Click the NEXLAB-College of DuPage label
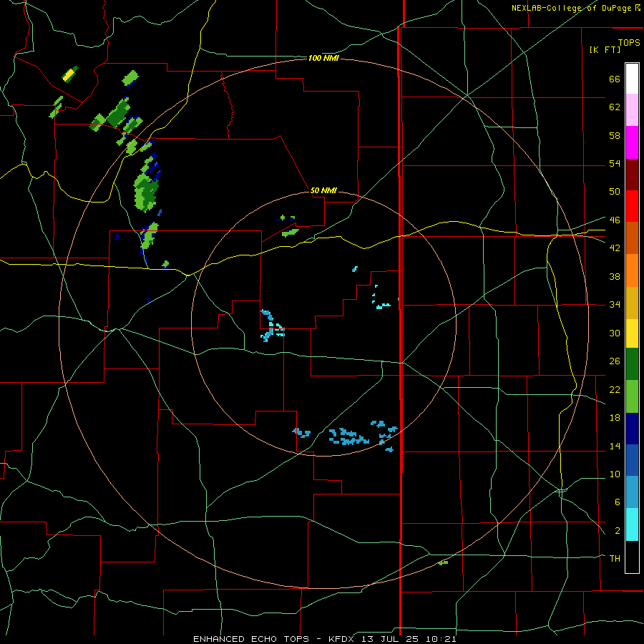This screenshot has height=644, width=644. (x=571, y=8)
